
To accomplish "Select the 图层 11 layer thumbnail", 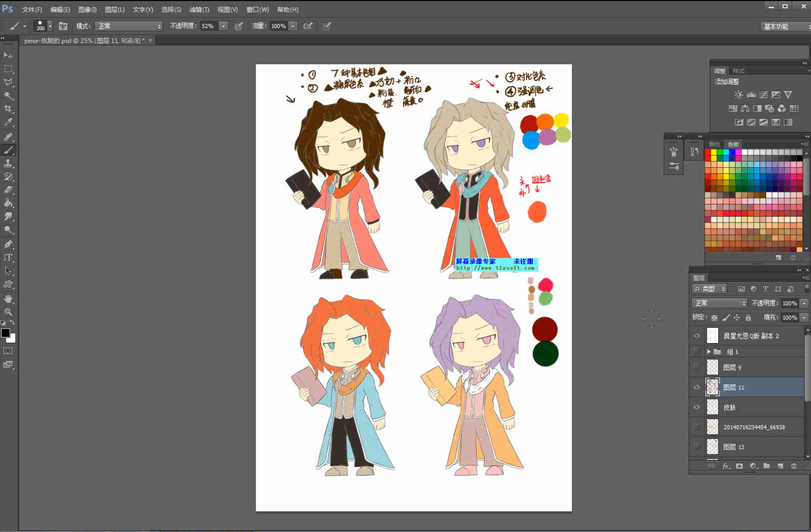I will [x=712, y=387].
